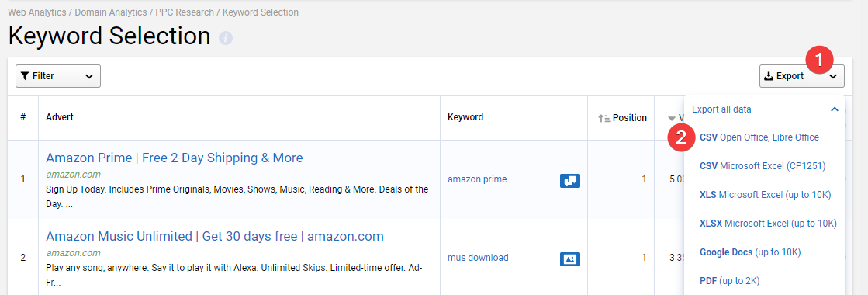Export to Google Docs
868x295 pixels.
(x=750, y=252)
